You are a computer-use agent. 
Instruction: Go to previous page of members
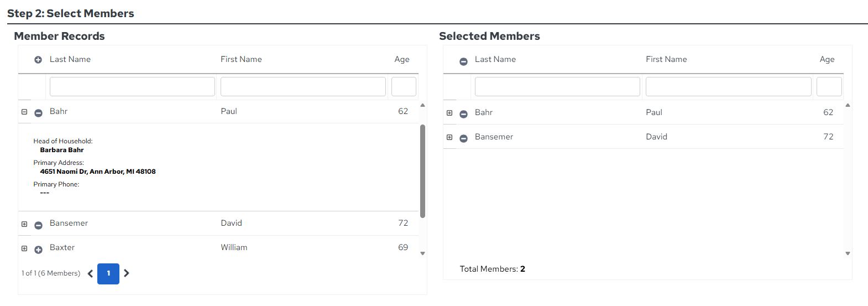(x=90, y=273)
